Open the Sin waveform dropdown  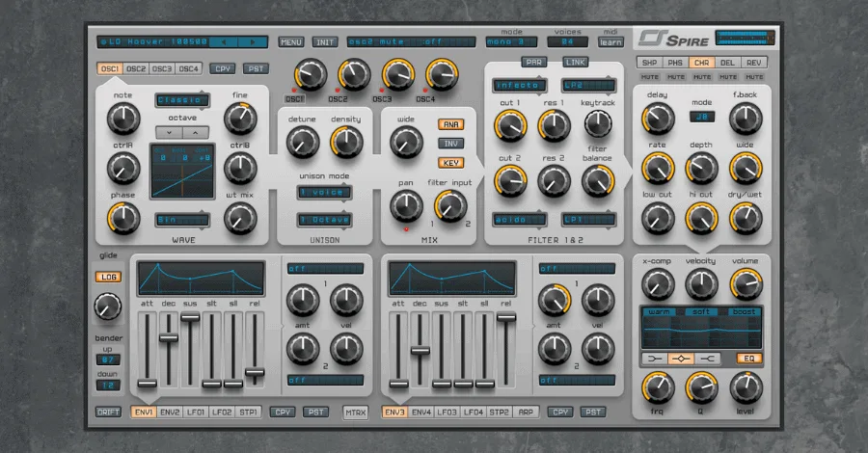[182, 220]
